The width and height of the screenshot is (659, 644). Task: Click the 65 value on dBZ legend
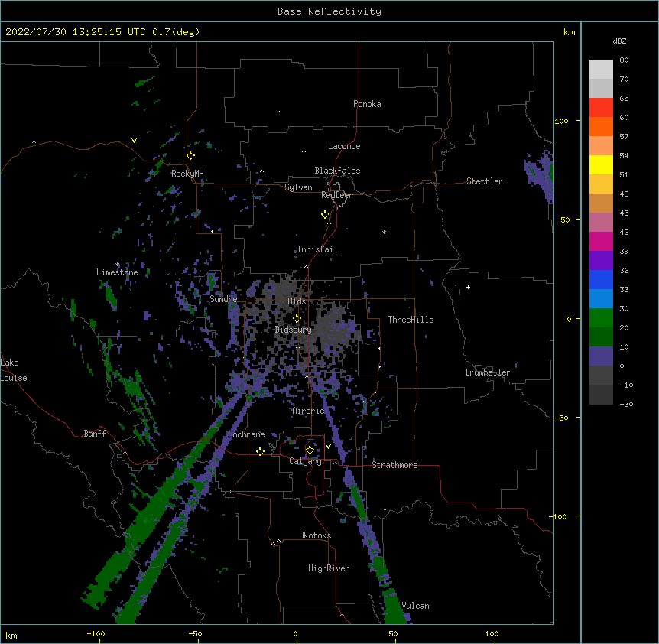point(624,99)
